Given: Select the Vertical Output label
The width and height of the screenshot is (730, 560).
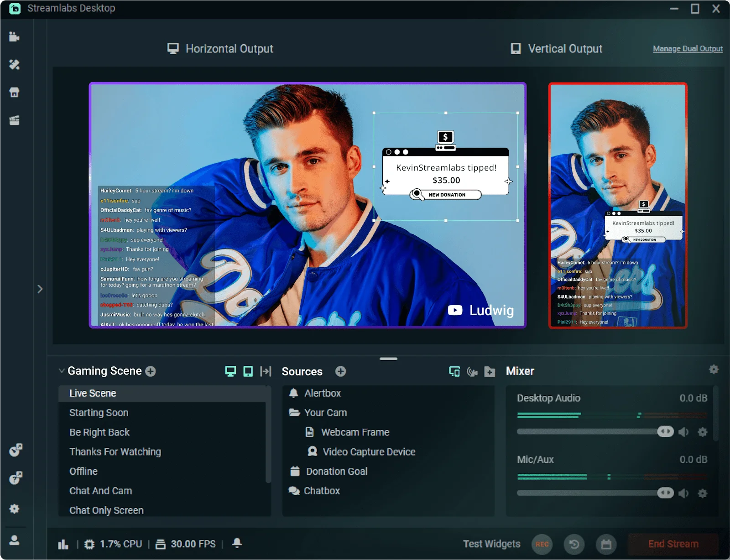Looking at the screenshot, I should click(557, 49).
